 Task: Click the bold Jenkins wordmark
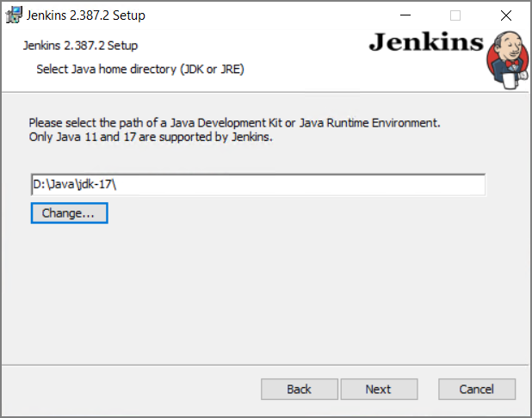tap(426, 42)
